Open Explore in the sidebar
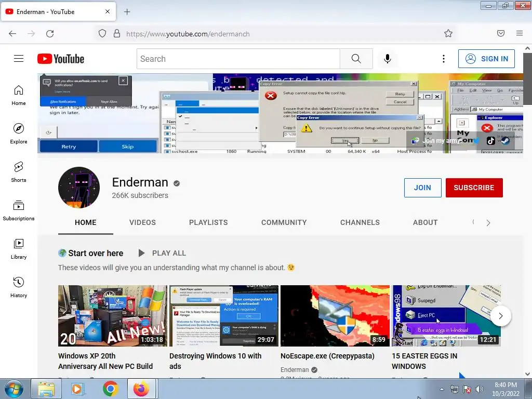The image size is (532, 399). tap(19, 134)
